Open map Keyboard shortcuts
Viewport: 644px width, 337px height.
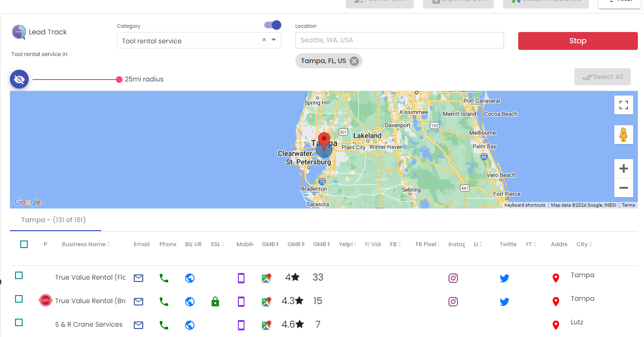(525, 205)
